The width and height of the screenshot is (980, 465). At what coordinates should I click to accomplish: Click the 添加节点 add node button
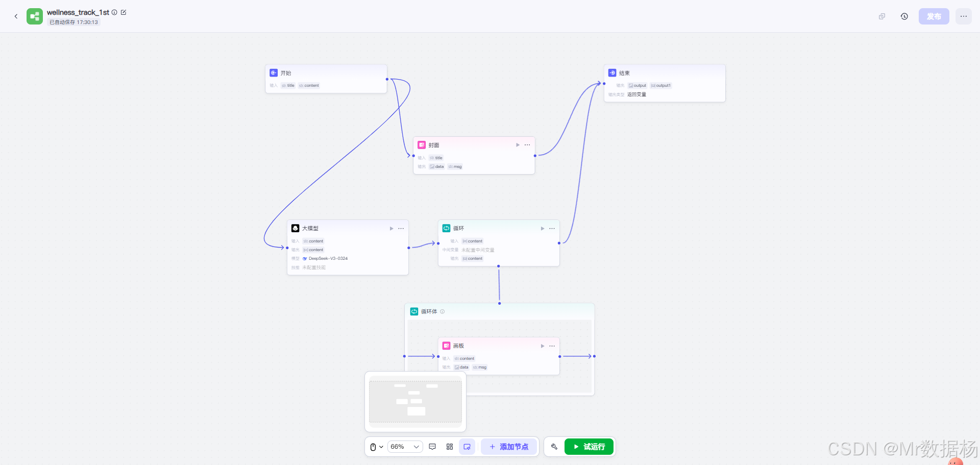point(509,447)
